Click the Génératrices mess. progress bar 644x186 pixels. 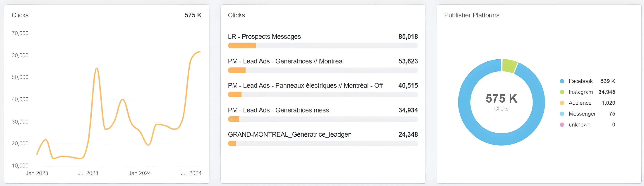point(323,119)
